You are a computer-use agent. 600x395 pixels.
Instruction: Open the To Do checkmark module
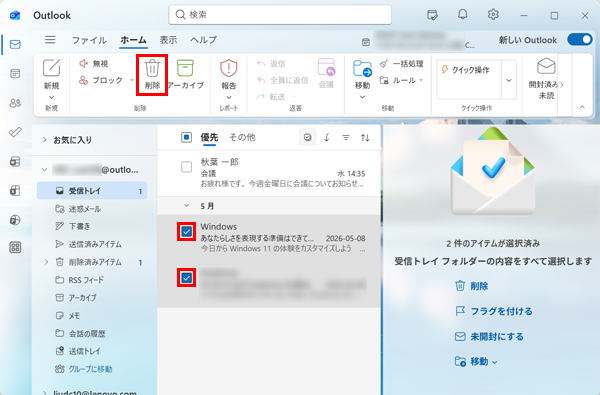15,132
